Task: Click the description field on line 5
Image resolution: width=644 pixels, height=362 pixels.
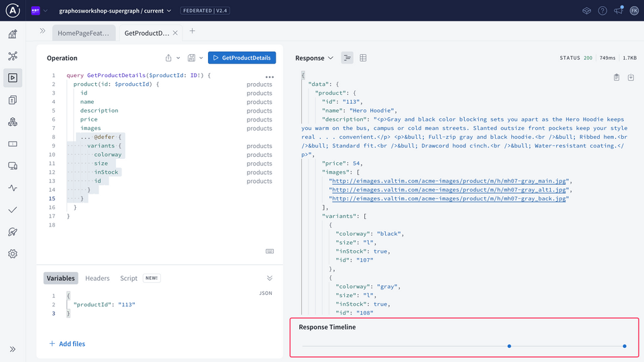Action: (x=99, y=111)
